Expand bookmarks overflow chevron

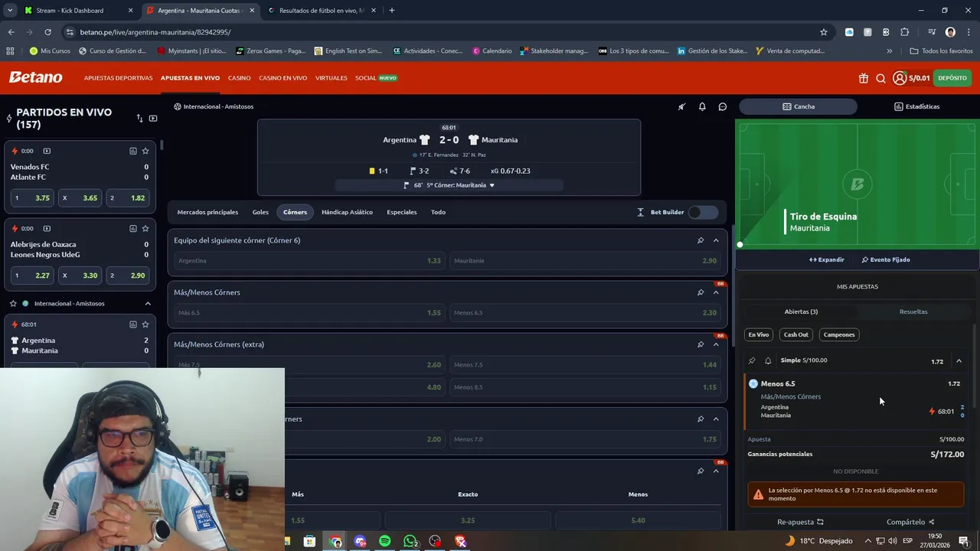(889, 51)
